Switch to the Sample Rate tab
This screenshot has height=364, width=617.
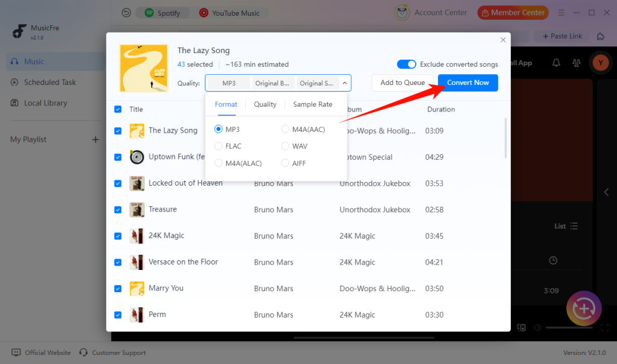(x=313, y=104)
